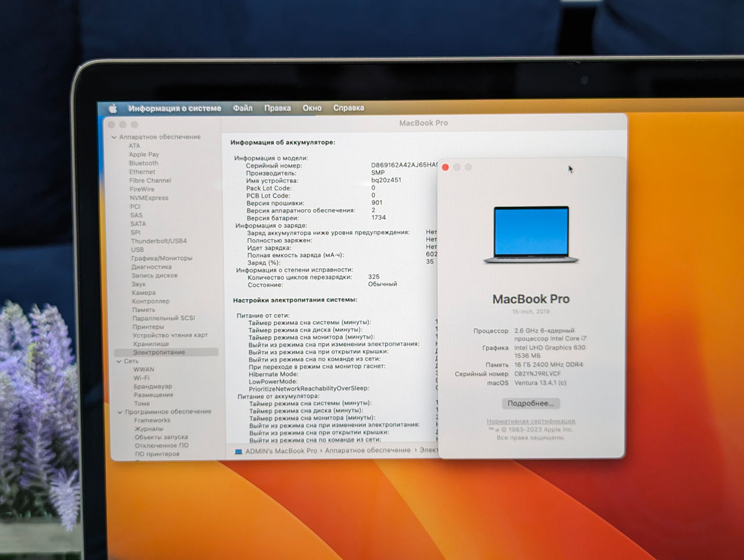Click the computer icon in path bar

tap(238, 451)
